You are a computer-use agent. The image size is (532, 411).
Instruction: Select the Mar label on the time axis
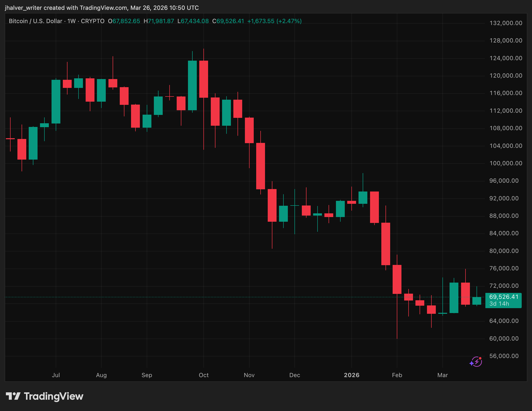pos(443,375)
